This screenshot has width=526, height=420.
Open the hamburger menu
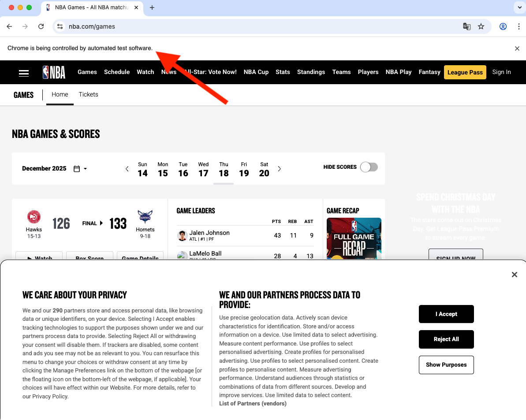pos(24,73)
